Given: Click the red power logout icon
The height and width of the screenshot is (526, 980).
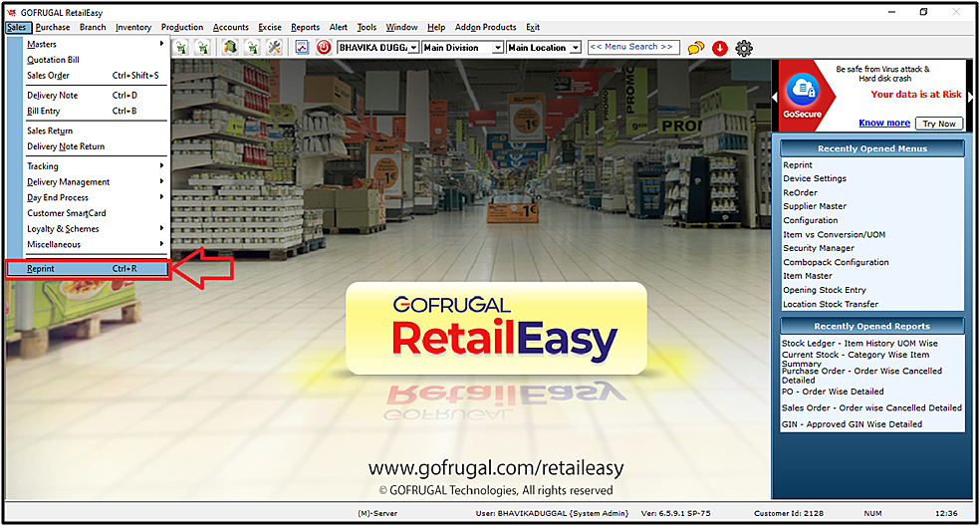Looking at the screenshot, I should [323, 48].
